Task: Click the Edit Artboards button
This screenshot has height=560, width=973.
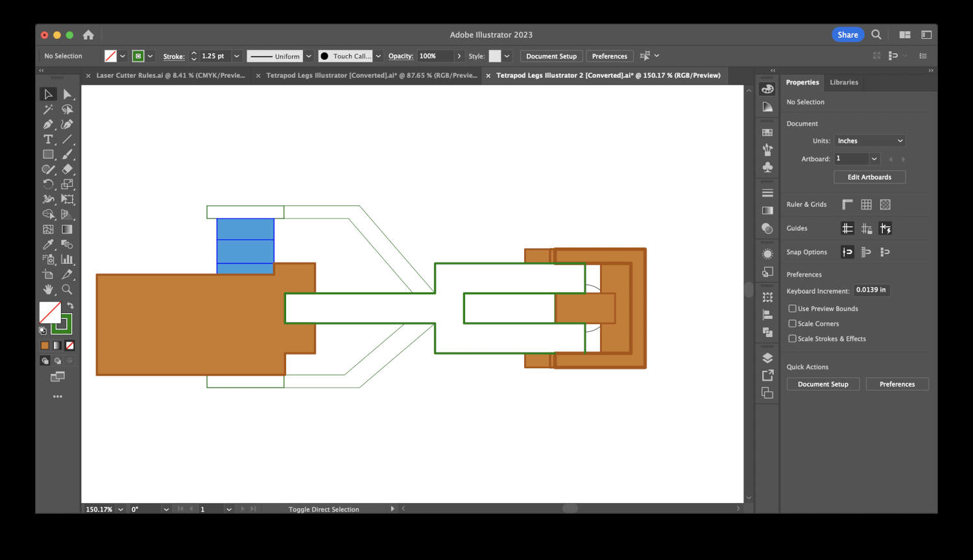Action: tap(870, 177)
